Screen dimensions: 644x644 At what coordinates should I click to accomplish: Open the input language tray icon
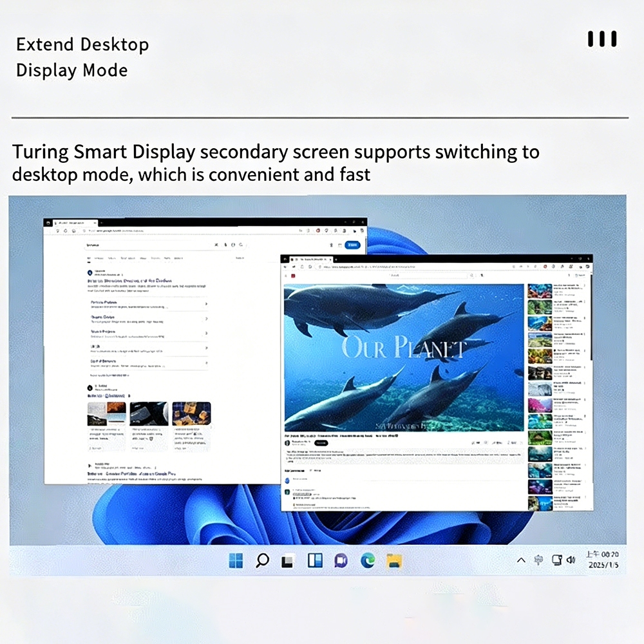538,560
